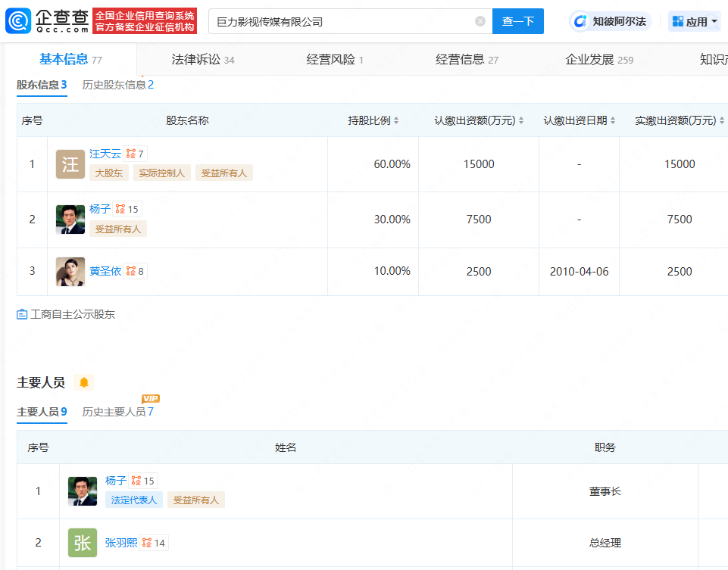
Task: Click 受益所有人 tag in 主要人员 row 1
Action: click(x=196, y=500)
